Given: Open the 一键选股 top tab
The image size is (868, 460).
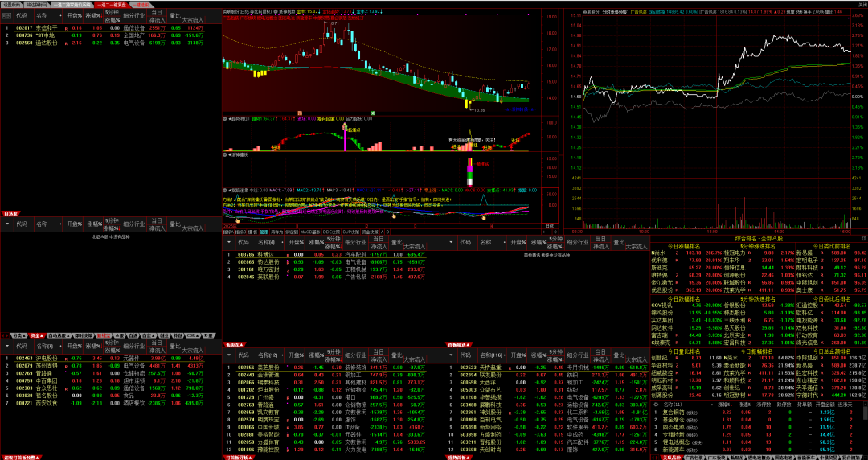Looking at the screenshot, I should click(x=140, y=4).
